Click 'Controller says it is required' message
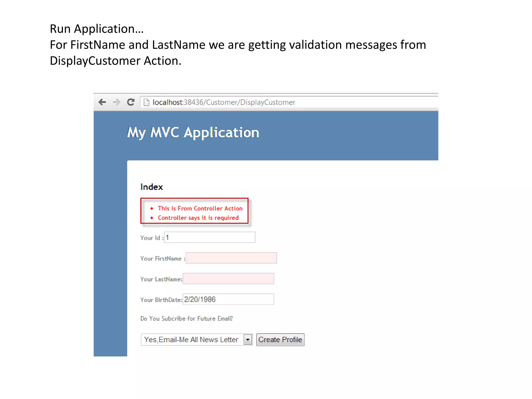The height and width of the screenshot is (399, 532). pos(198,218)
